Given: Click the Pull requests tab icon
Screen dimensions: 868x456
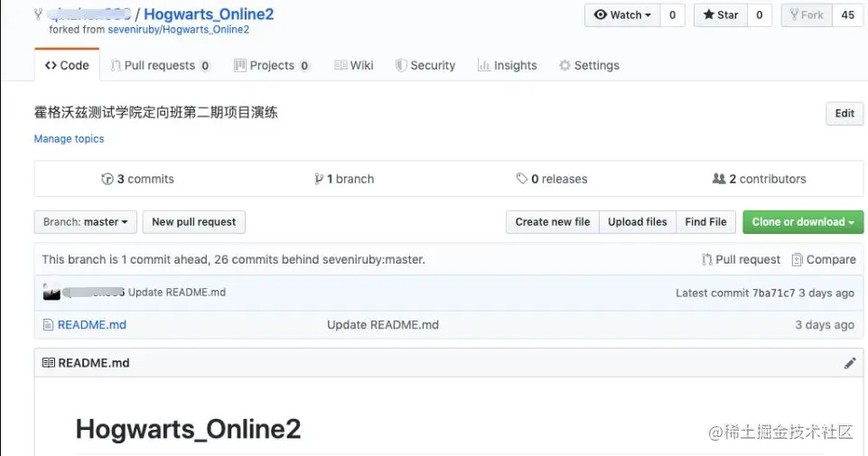Looking at the screenshot, I should [115, 65].
